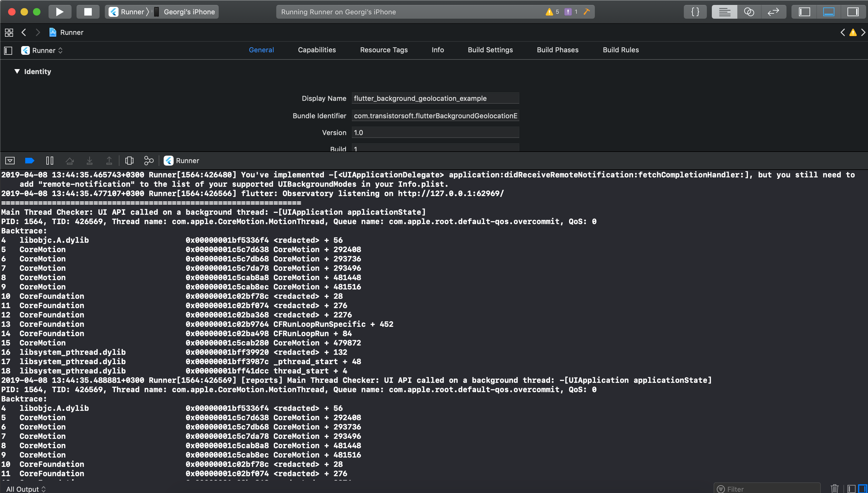The width and height of the screenshot is (868, 493).
Task: Toggle the Inspectors right panel
Action: click(853, 12)
